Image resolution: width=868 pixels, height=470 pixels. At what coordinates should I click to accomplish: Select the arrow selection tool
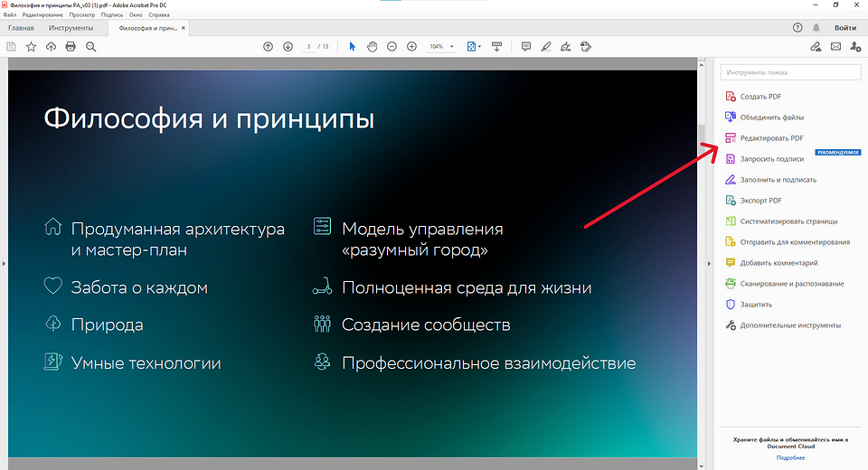353,46
